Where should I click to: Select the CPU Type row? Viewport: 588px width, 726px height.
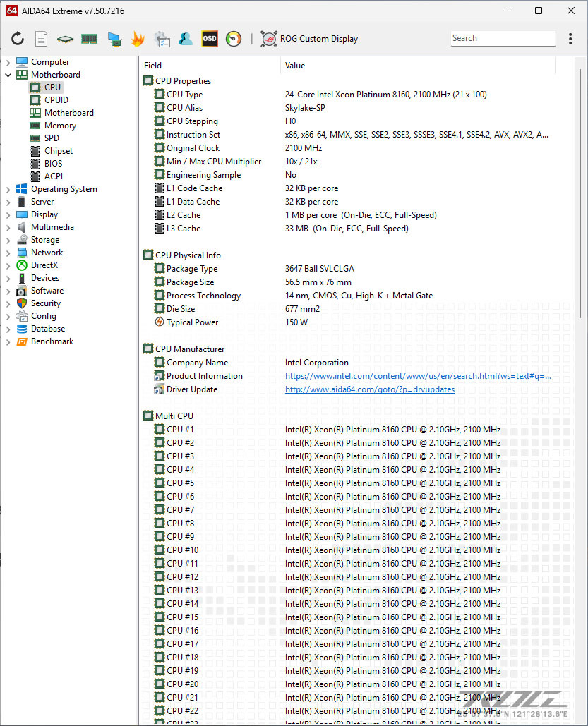click(x=356, y=95)
